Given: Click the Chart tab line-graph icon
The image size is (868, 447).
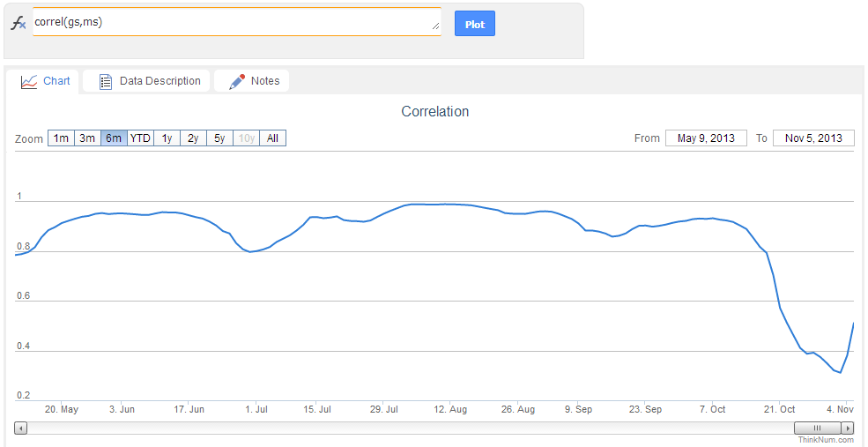Looking at the screenshot, I should 29,81.
